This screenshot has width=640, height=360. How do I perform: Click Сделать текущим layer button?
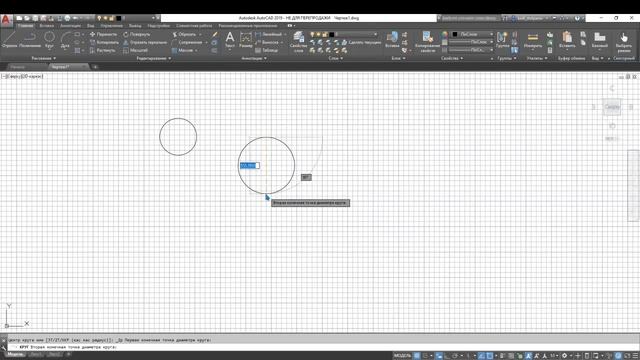pyautogui.click(x=361, y=42)
